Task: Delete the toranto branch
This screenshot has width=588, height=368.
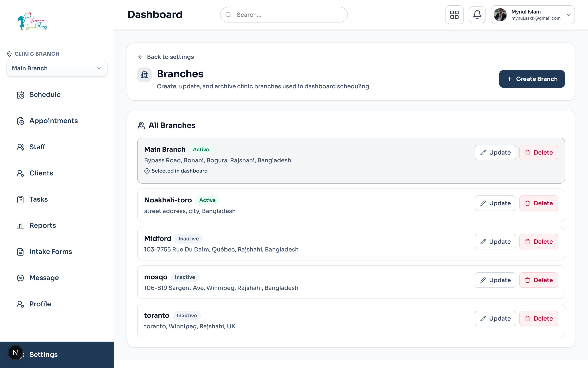Action: pos(538,319)
